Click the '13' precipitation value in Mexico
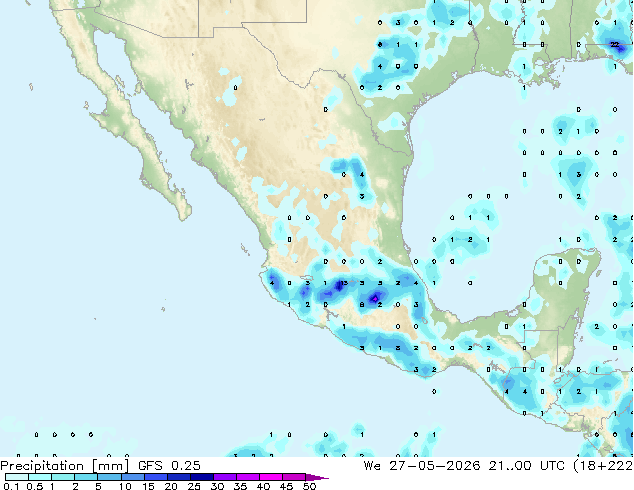Image resolution: width=634 pixels, height=490 pixels. pyautogui.click(x=344, y=283)
